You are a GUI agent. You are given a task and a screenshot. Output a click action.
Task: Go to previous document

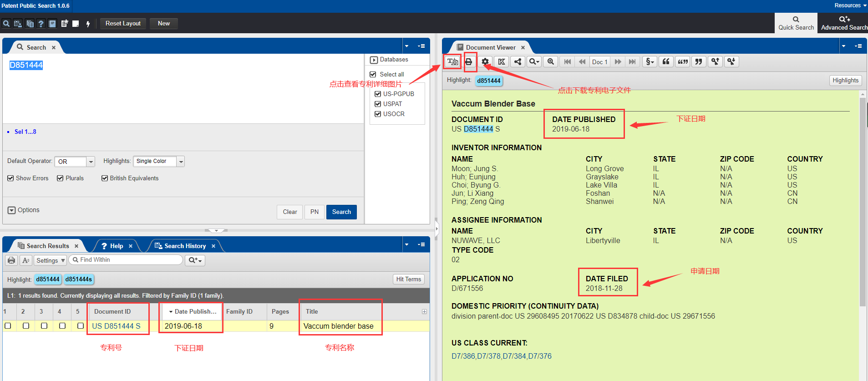(x=582, y=62)
